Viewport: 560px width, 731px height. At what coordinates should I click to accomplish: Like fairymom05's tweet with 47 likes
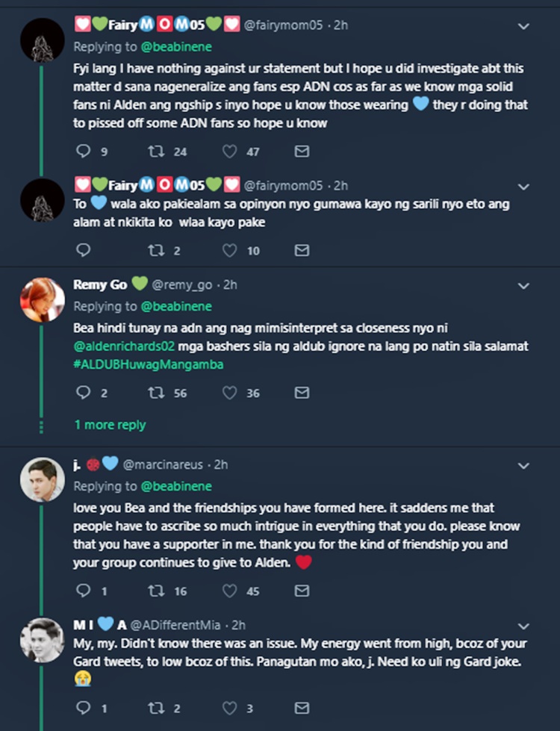[231, 152]
